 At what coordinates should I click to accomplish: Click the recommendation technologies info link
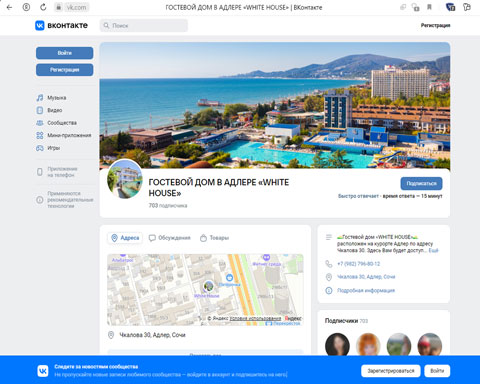point(70,200)
